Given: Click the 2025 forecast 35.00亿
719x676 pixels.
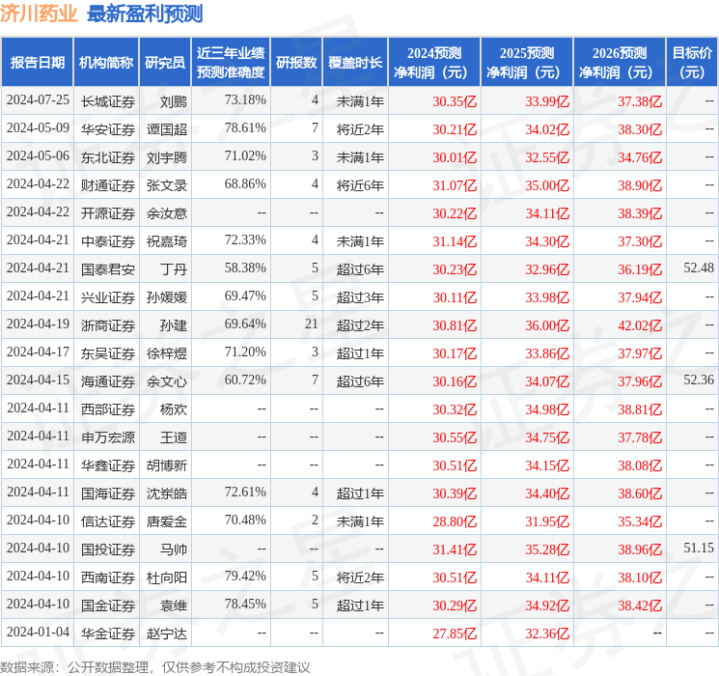Looking at the screenshot, I should point(547,185).
